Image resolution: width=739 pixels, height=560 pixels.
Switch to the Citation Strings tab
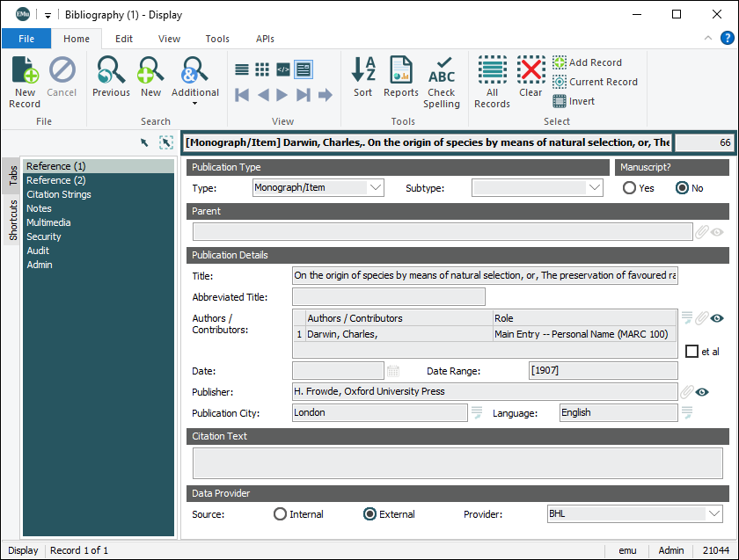pyautogui.click(x=58, y=194)
